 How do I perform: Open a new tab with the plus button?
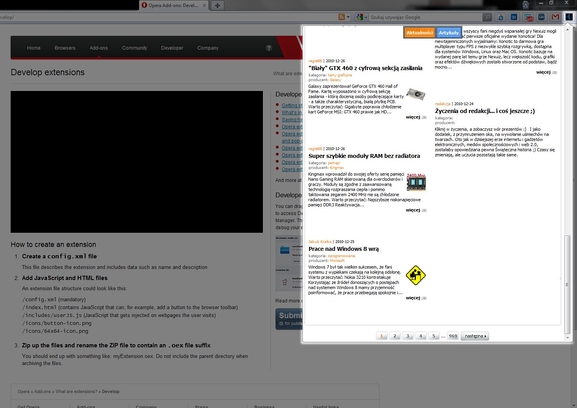(x=217, y=5)
